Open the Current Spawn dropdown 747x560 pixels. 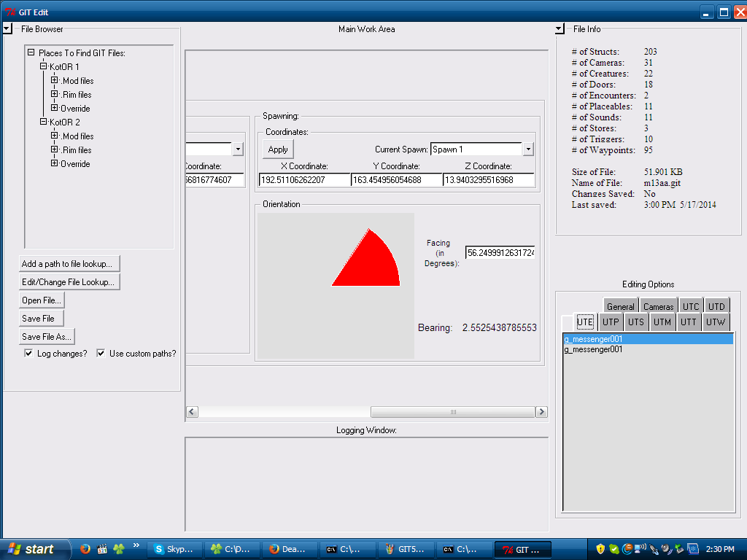click(x=528, y=149)
